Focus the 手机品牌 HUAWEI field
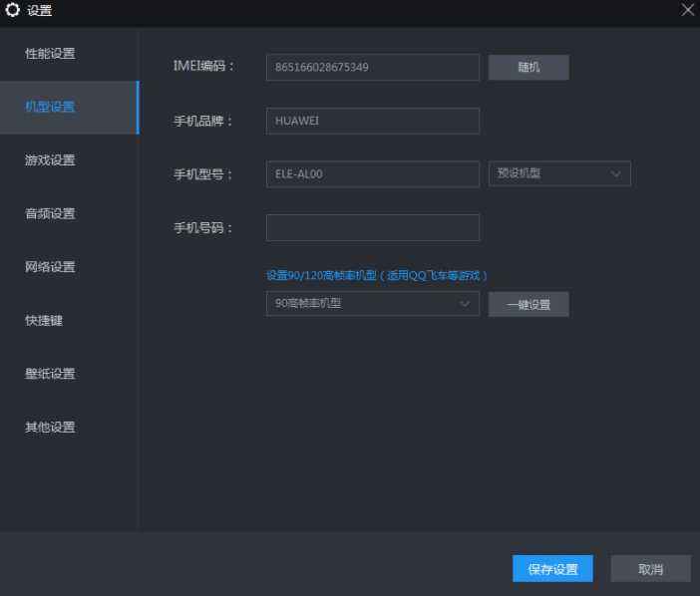 tap(372, 121)
